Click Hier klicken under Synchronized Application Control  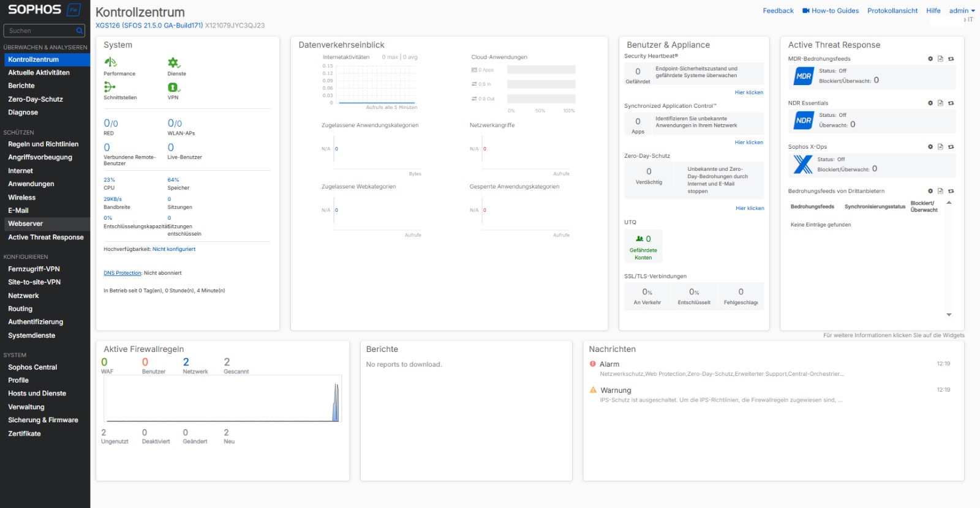(x=749, y=143)
